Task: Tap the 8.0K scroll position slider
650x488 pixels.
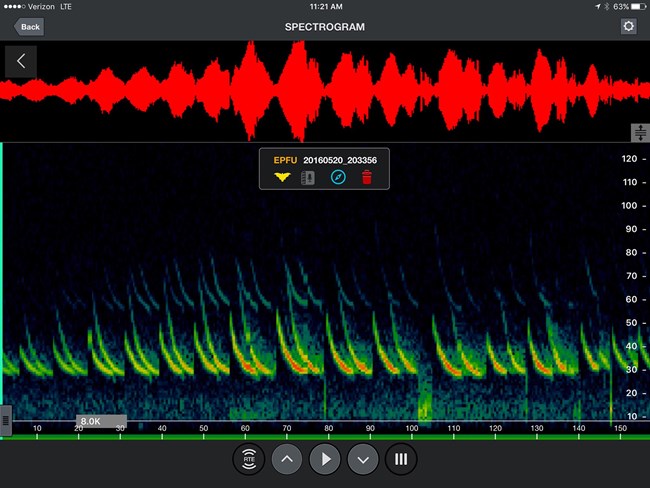Action: click(x=101, y=421)
